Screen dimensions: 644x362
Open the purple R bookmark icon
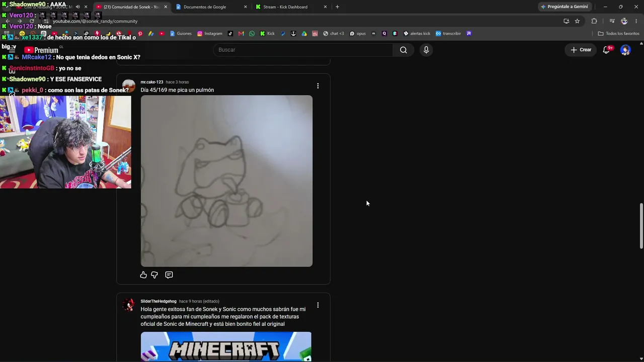(469, 34)
